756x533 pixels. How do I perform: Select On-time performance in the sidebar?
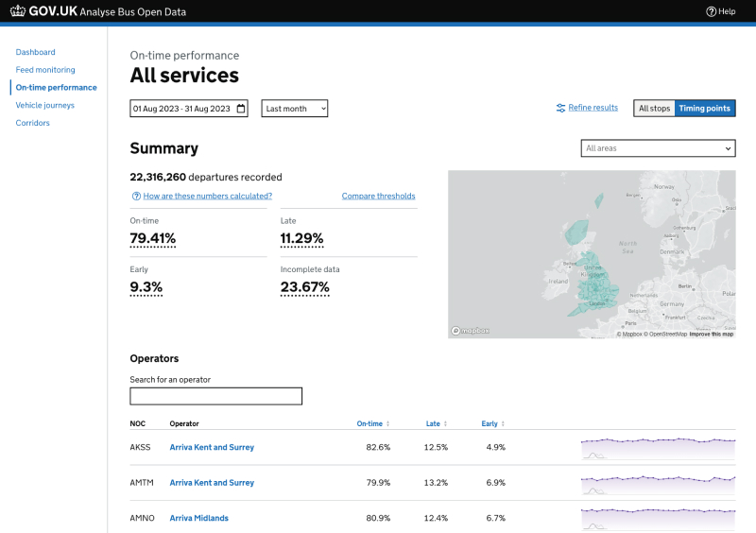point(56,87)
